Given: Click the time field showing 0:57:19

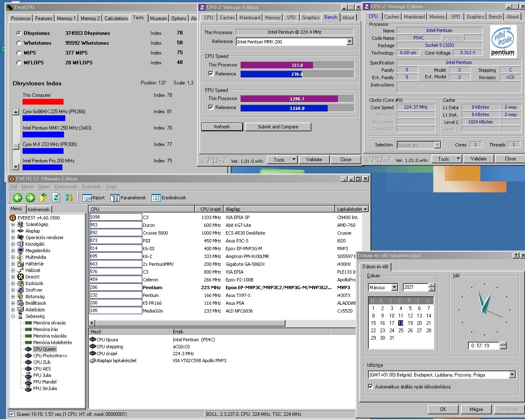Looking at the screenshot, I should [x=484, y=346].
